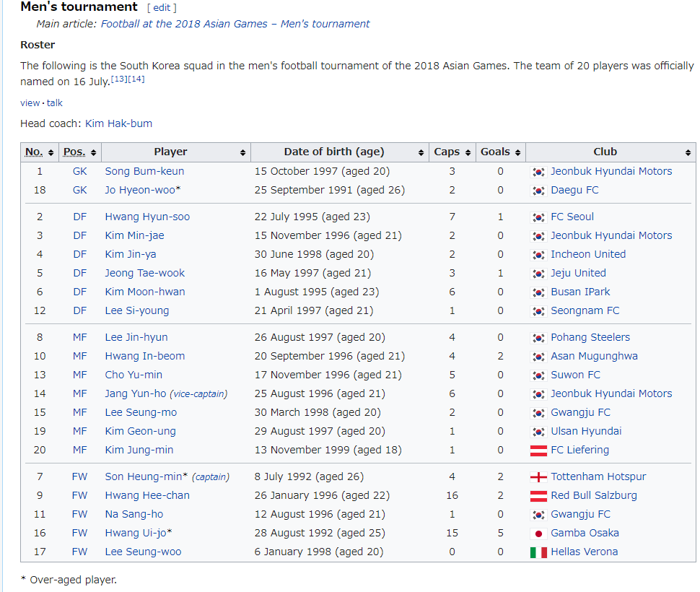Click England flag icon beside Tottenham Hotspur
This screenshot has height=592, width=700.
(x=538, y=477)
